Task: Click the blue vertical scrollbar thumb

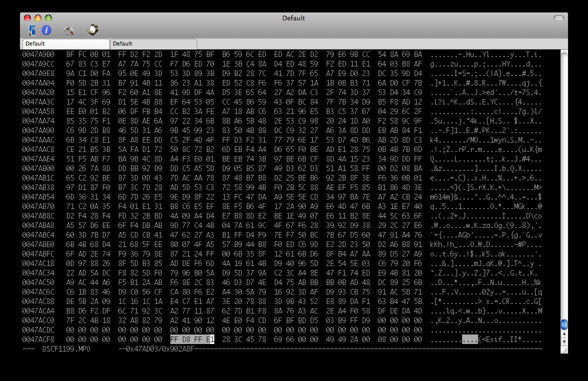Action: coord(564,324)
